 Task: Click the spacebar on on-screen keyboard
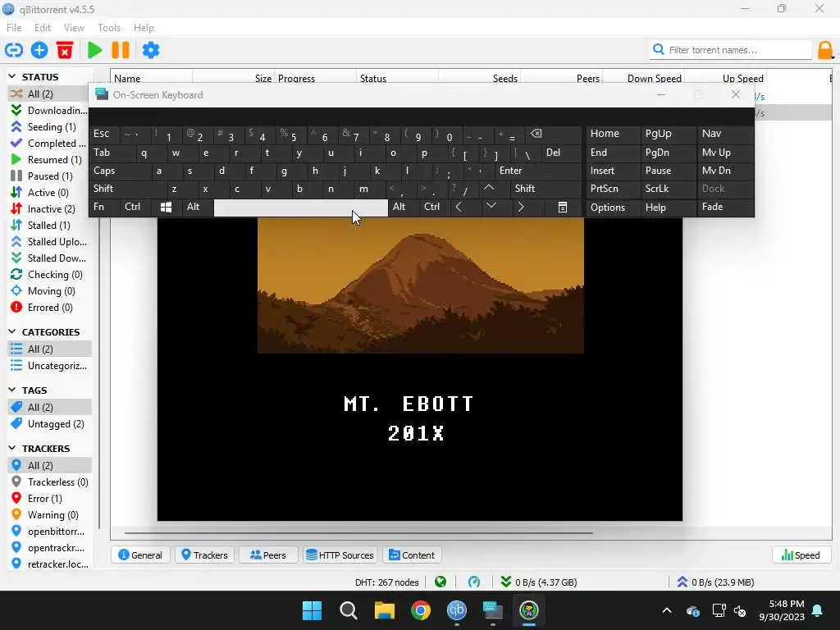[x=301, y=208]
